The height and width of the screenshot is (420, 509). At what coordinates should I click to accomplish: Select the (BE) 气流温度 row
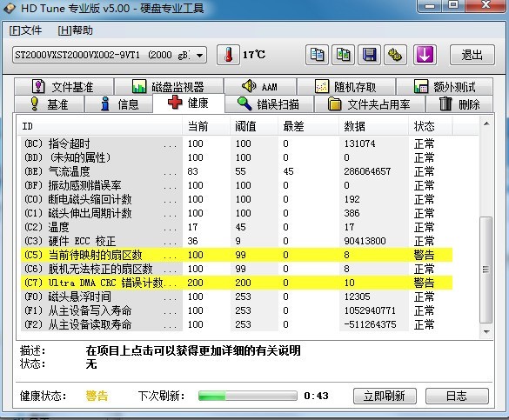pyautogui.click(x=237, y=171)
